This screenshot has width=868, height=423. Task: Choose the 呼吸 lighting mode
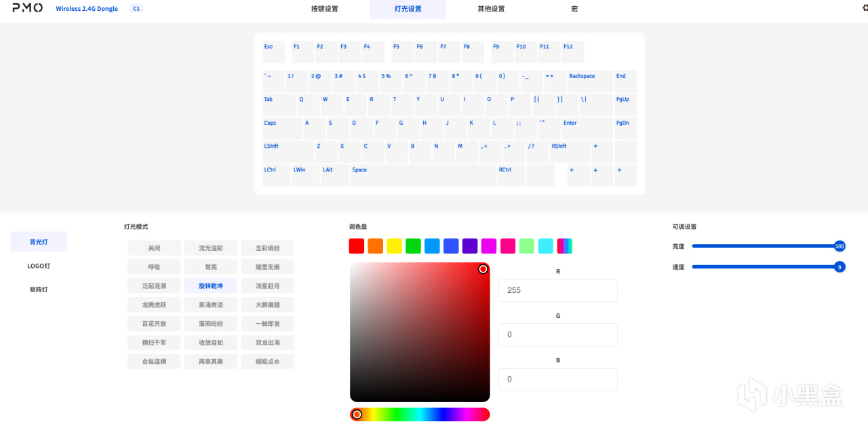tap(154, 267)
